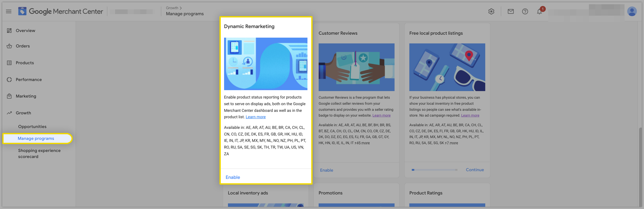Click the Free local product listings illustration
The width and height of the screenshot is (644, 209).
coord(447,67)
